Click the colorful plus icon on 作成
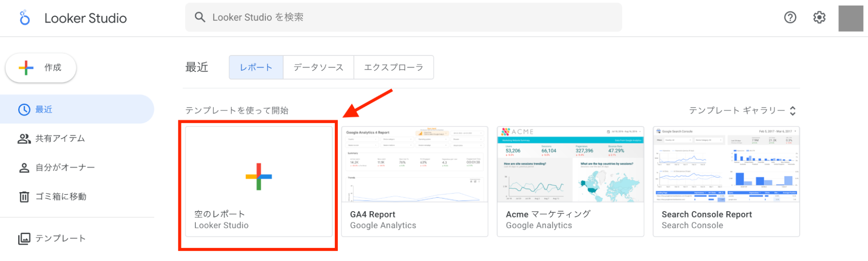Screen dimensions: 868x261 [26, 68]
